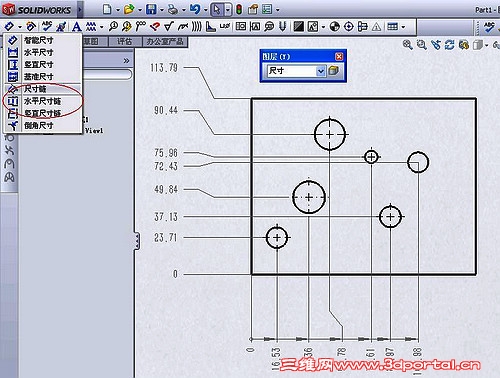Open the dropdown arrow next to Print icon
The width and height of the screenshot is (500, 378).
click(x=183, y=10)
